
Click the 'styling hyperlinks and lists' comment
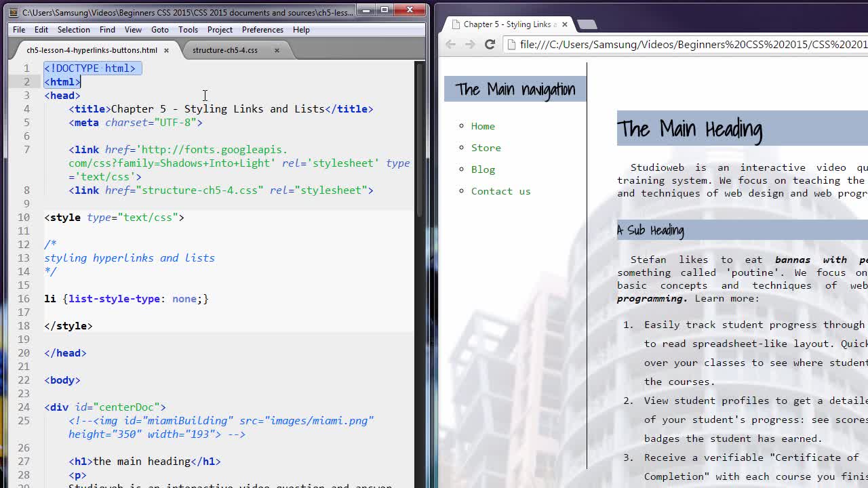tap(130, 258)
